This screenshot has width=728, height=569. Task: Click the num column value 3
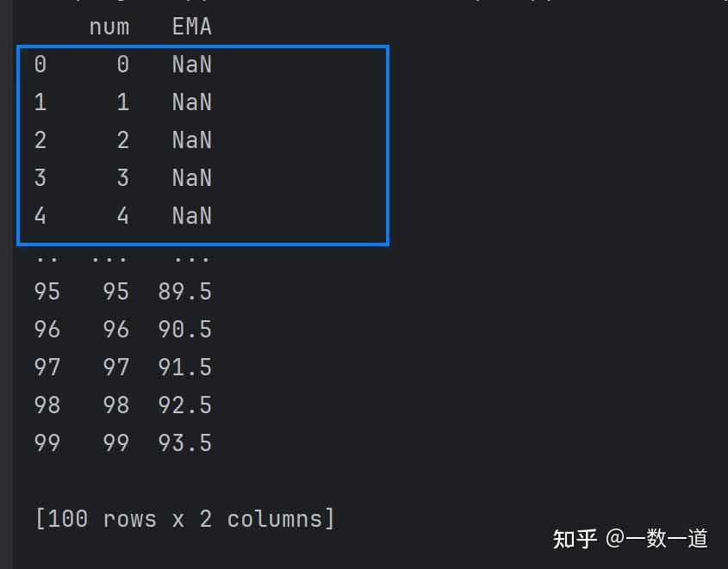point(122,178)
